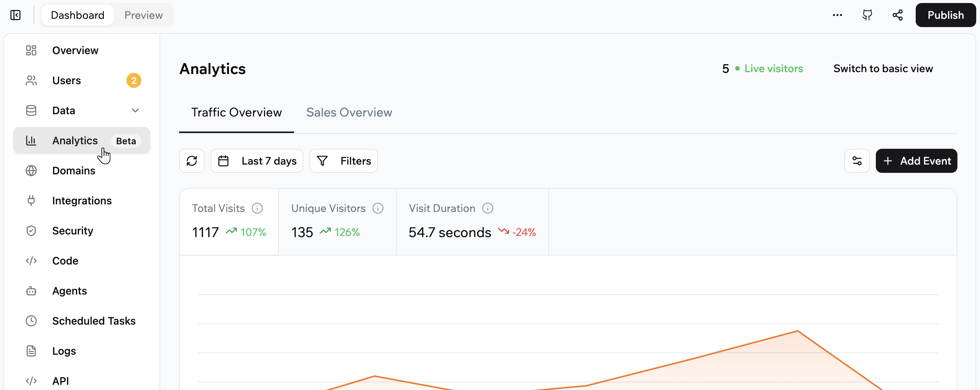Select the Preview tab
Image resolution: width=980 pixels, height=390 pixels.
click(143, 15)
